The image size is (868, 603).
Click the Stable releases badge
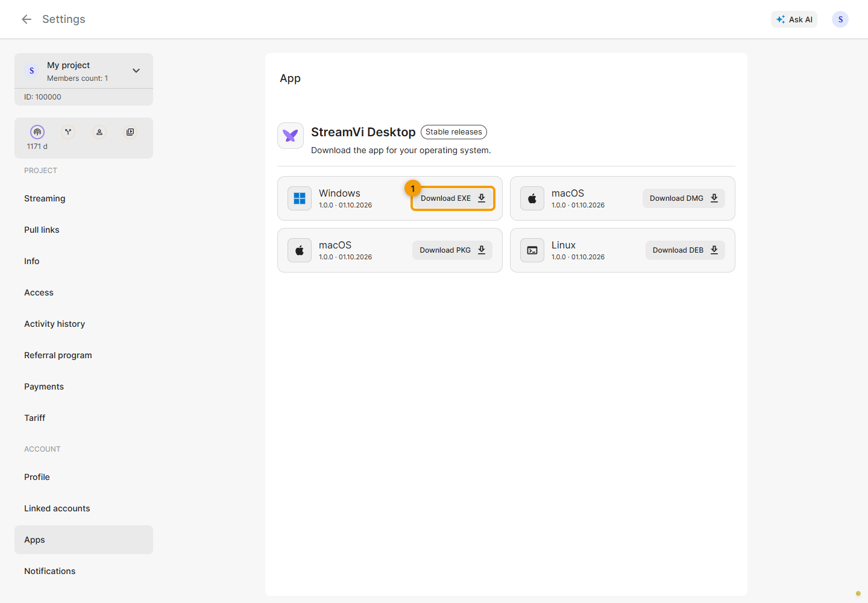pos(454,132)
